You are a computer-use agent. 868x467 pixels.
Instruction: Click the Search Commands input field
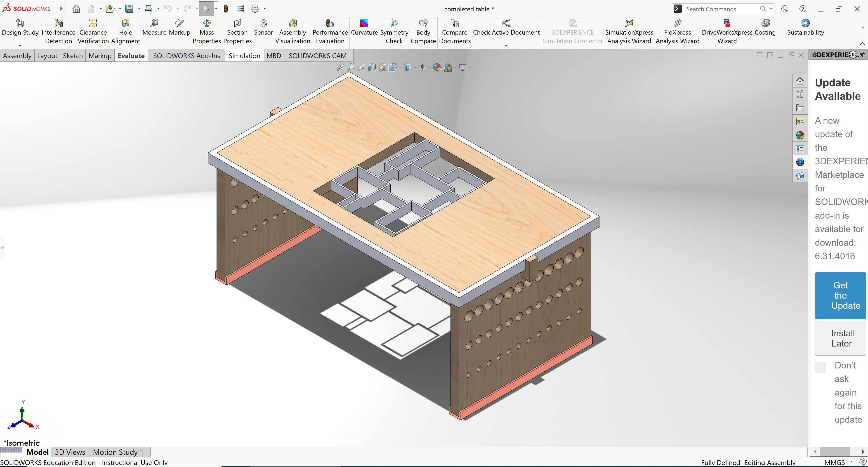(x=721, y=9)
